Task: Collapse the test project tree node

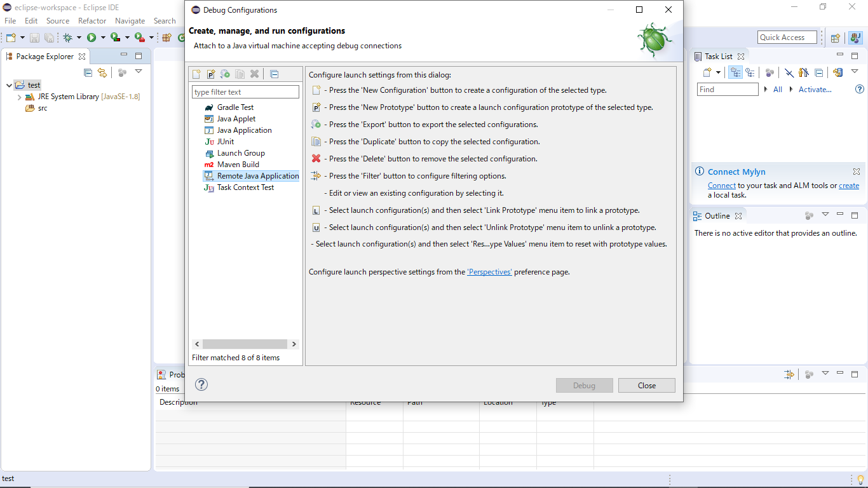Action: 9,85
